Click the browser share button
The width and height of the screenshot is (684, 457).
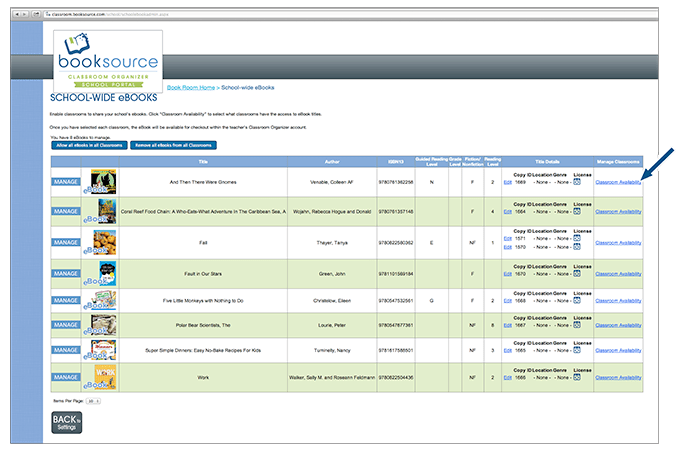coord(36,14)
